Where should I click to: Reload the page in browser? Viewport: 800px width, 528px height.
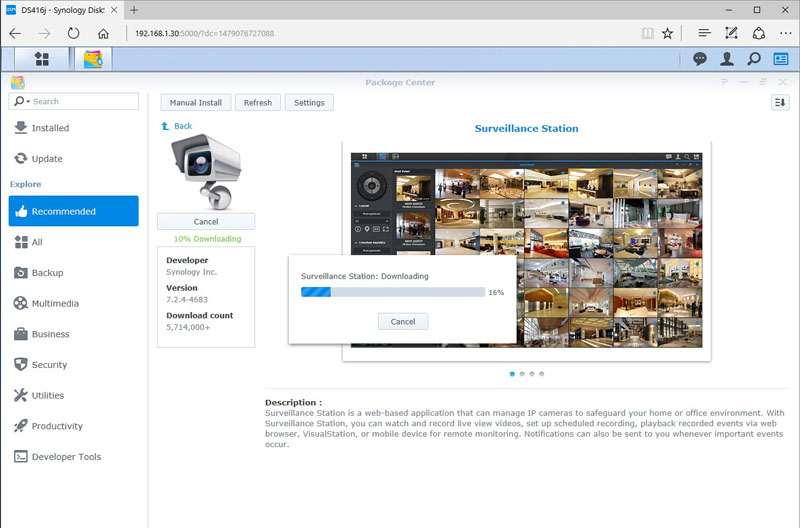coord(73,34)
